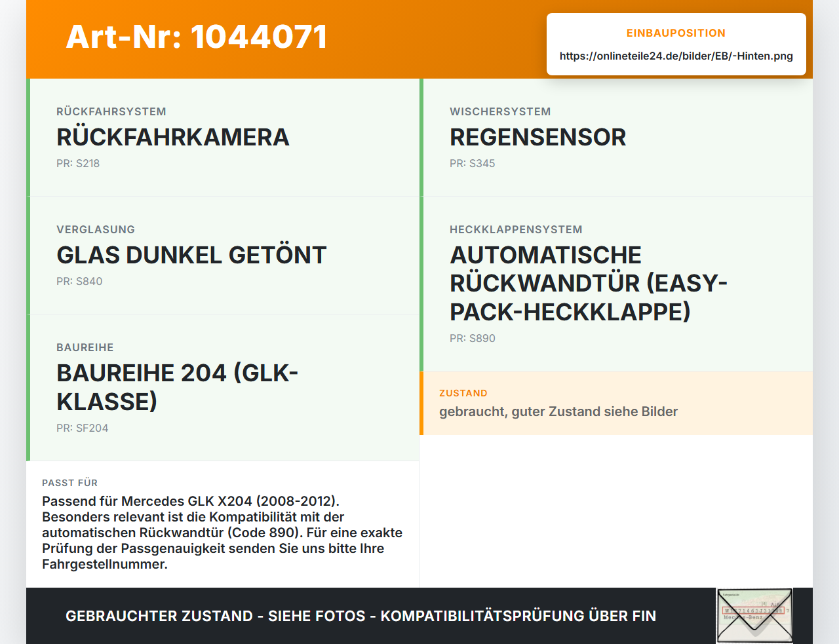This screenshot has height=644, width=839.
Task: Click PR: S218 code
Action: (78, 163)
